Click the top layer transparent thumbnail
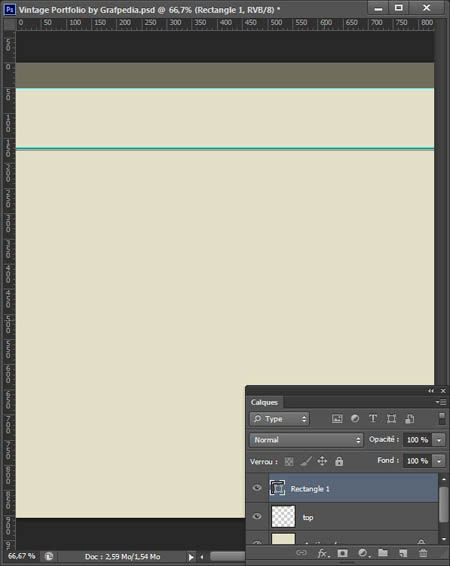The width and height of the screenshot is (450, 566). (283, 516)
